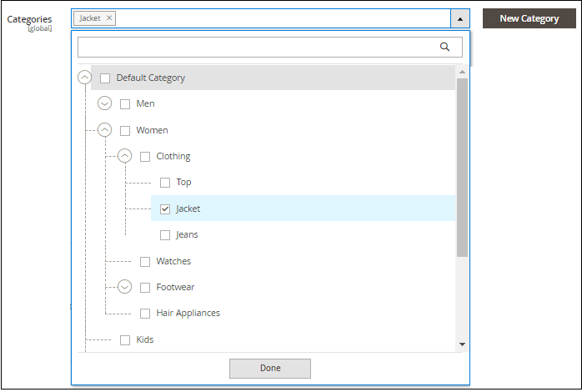Check the Women checkbox
Screen dimensions: 582x392
125,131
